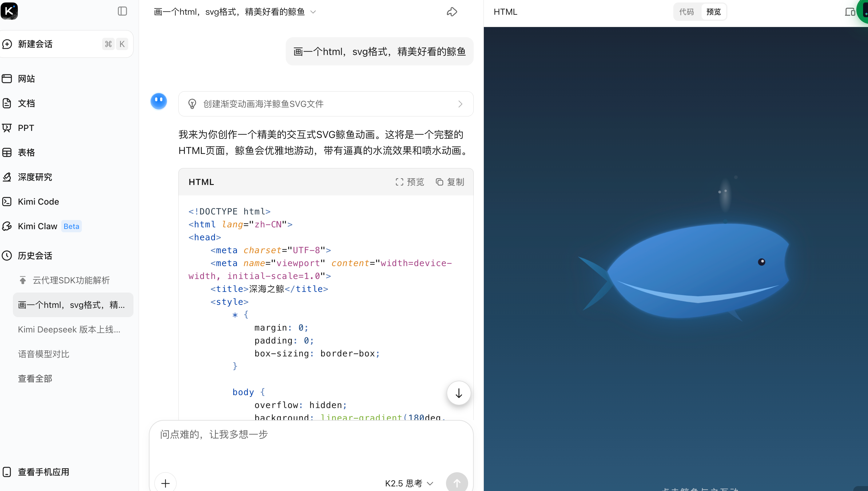Switch to the 代码 view toggle
This screenshot has height=491, width=868.
point(687,12)
